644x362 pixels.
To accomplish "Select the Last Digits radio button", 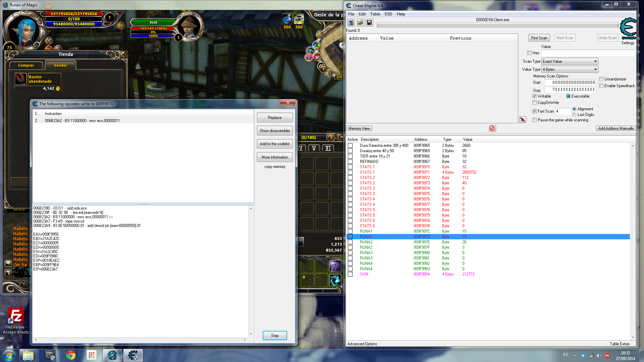I will (x=574, y=115).
